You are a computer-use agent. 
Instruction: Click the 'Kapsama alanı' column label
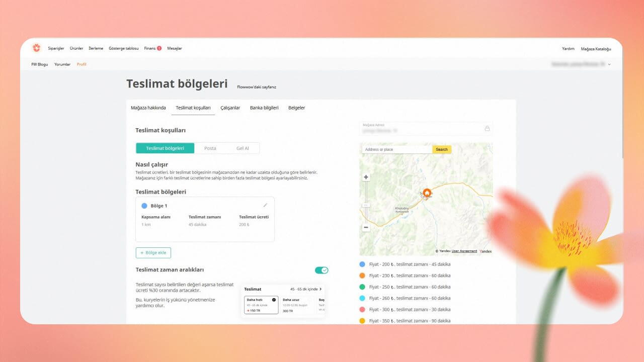pyautogui.click(x=156, y=217)
